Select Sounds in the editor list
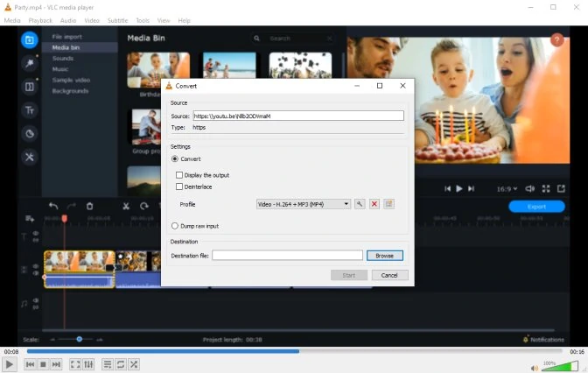 coord(63,58)
